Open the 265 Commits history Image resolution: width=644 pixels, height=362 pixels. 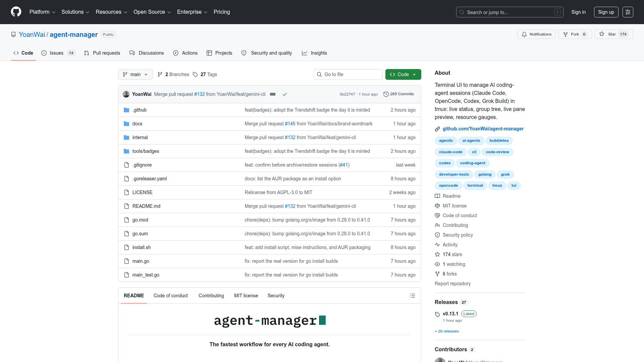click(x=398, y=94)
